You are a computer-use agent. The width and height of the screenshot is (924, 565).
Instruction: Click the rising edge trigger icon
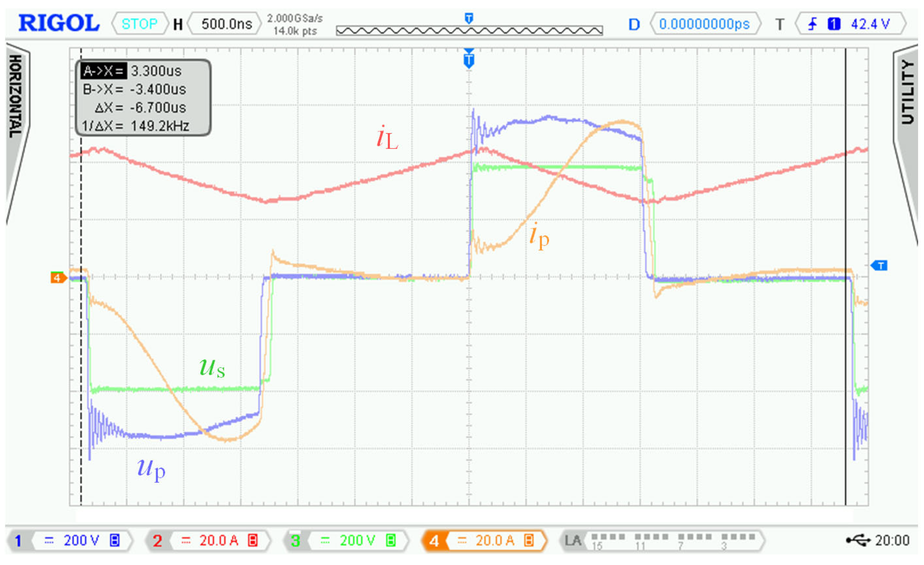click(x=812, y=24)
